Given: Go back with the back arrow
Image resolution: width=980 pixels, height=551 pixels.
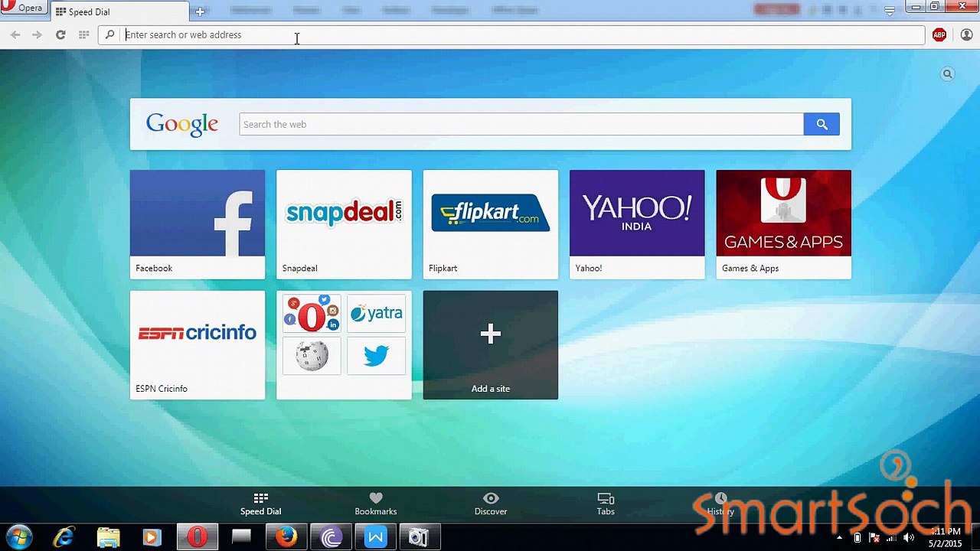Looking at the screenshot, I should pos(15,34).
